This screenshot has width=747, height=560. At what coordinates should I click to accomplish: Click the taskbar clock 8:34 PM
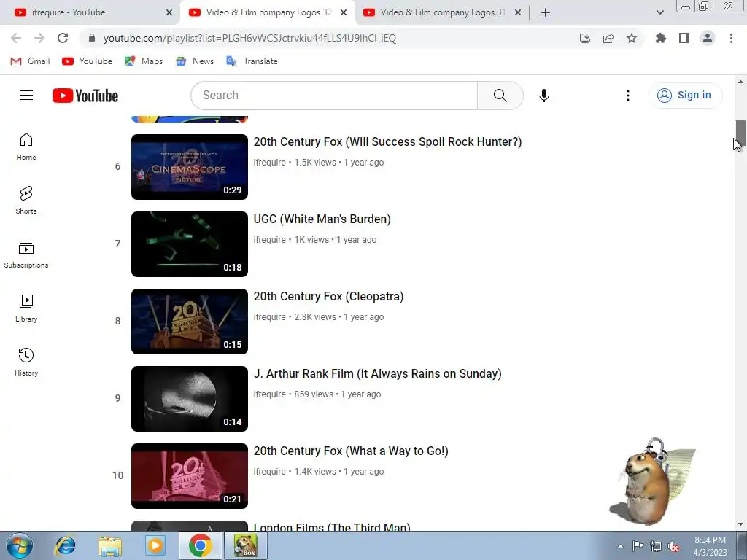tap(710, 545)
